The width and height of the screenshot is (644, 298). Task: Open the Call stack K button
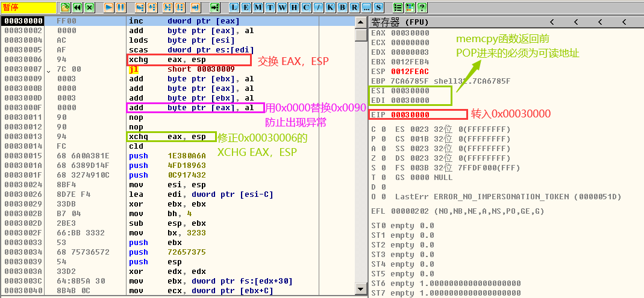(x=330, y=8)
